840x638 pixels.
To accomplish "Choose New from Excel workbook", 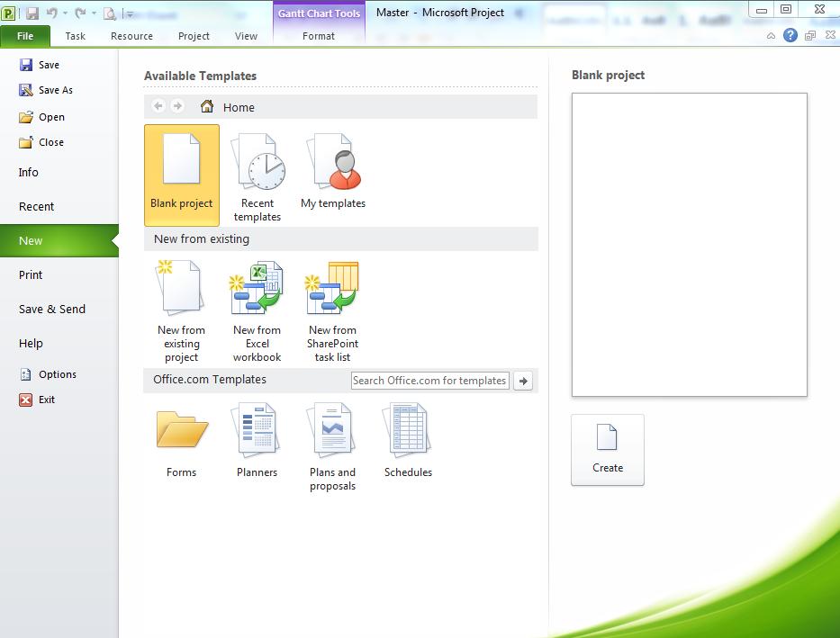I will click(257, 311).
